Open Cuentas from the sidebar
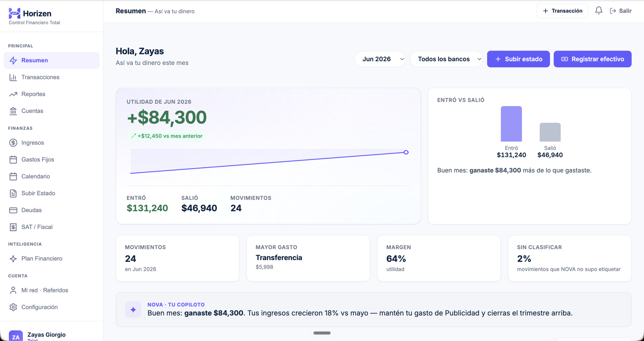This screenshot has height=341, width=644. (x=52, y=111)
